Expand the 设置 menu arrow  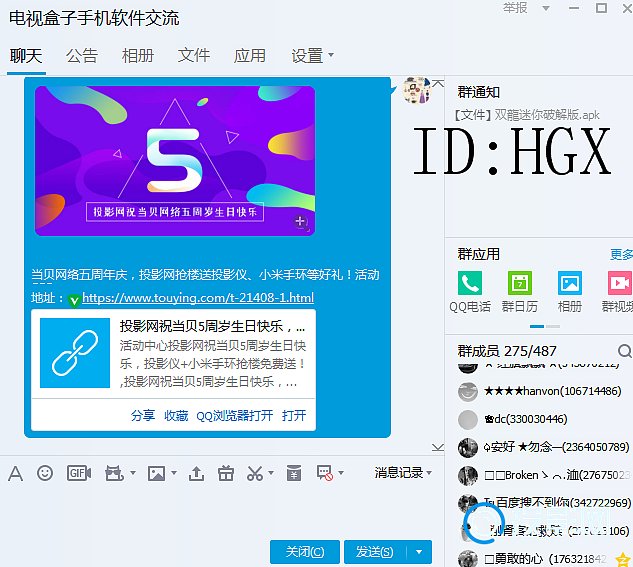click(331, 54)
